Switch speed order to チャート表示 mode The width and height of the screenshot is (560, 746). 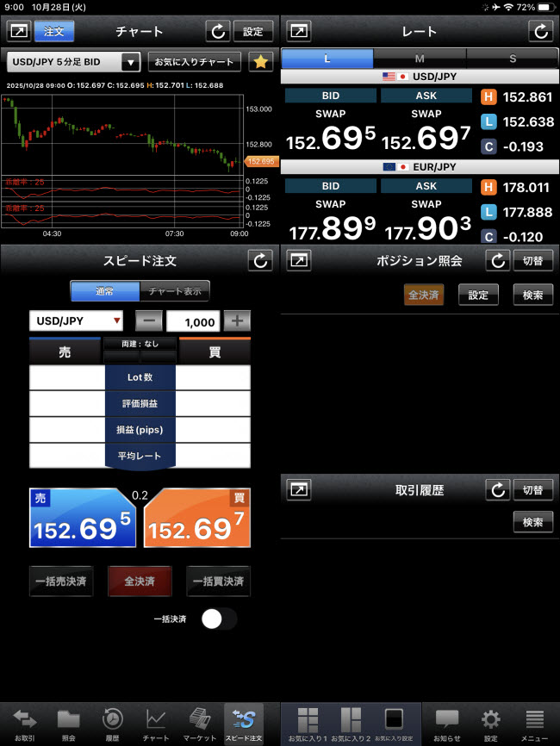pyautogui.click(x=174, y=291)
